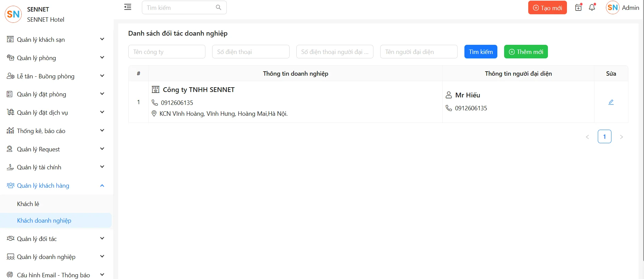The height and width of the screenshot is (279, 644).
Task: Collapse the Quản lý khách hàng menu
Action: tap(56, 186)
